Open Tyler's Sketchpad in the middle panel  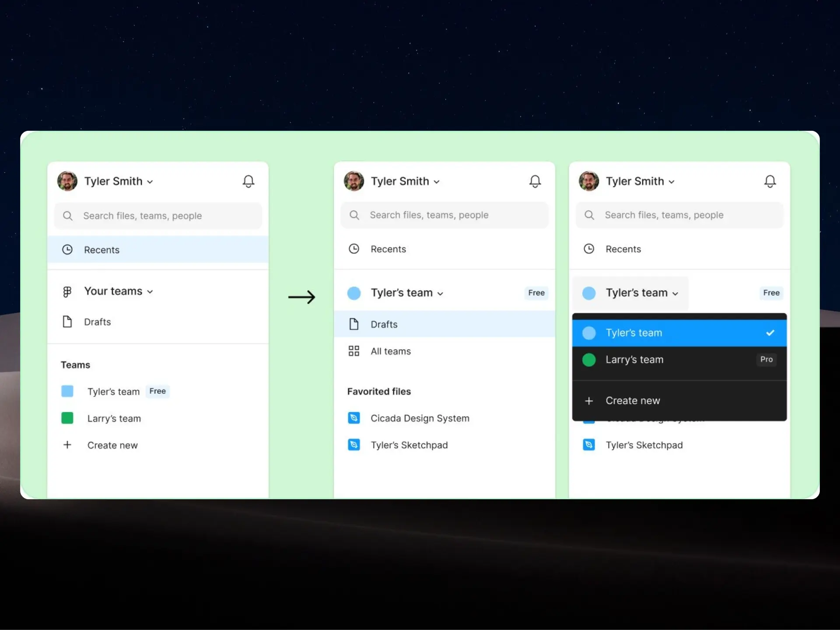click(409, 445)
